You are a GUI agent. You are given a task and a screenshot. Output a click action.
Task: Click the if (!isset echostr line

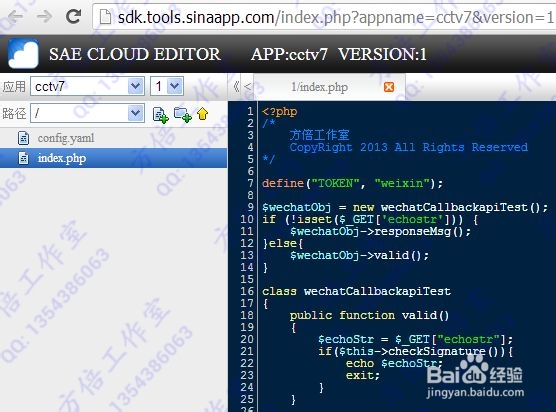click(x=370, y=219)
